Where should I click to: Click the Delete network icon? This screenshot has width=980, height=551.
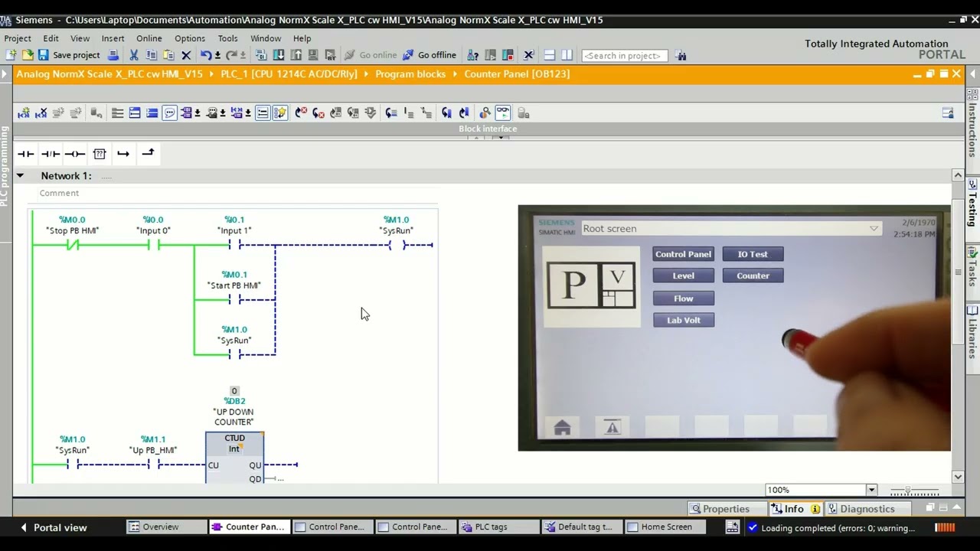point(41,113)
